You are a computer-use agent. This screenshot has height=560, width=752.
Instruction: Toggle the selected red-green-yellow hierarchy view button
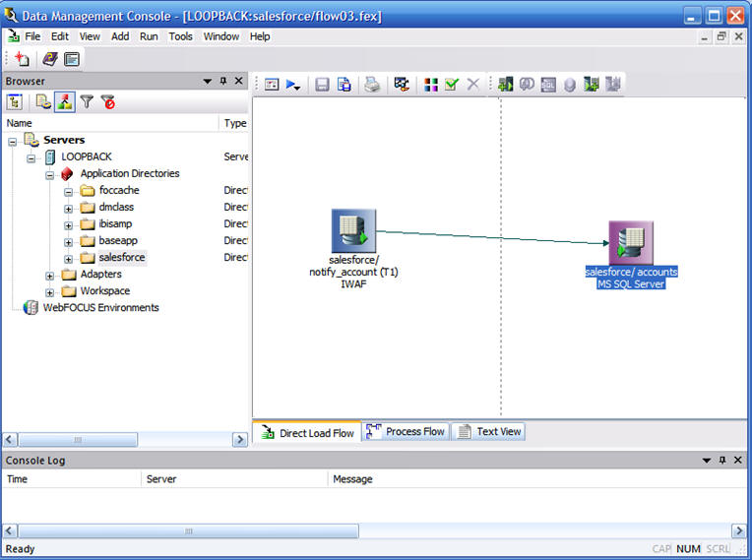(x=65, y=102)
